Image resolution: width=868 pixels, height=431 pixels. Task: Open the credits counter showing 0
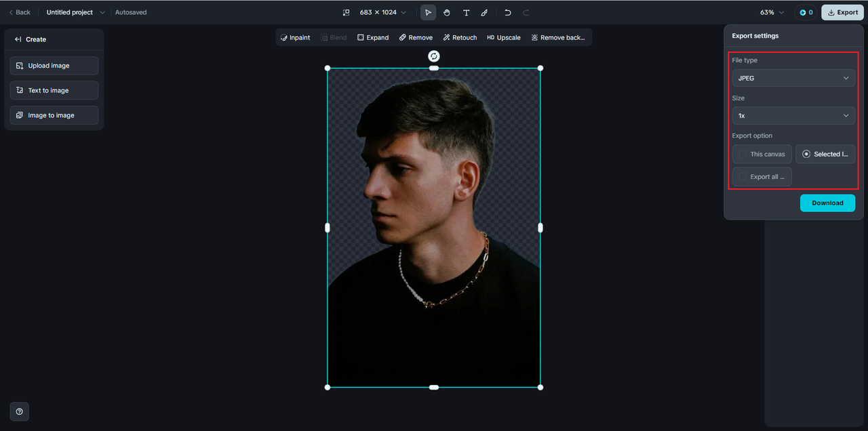(x=806, y=12)
